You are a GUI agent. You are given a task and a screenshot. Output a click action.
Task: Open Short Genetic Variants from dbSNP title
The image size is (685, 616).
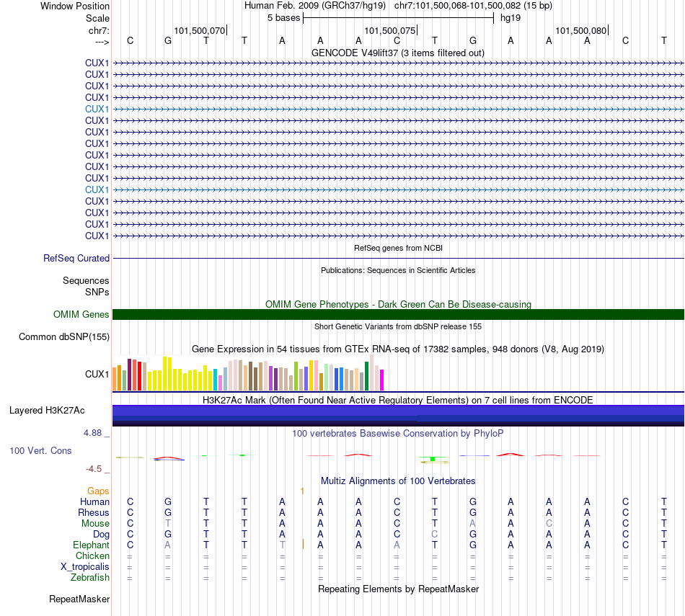point(398,326)
